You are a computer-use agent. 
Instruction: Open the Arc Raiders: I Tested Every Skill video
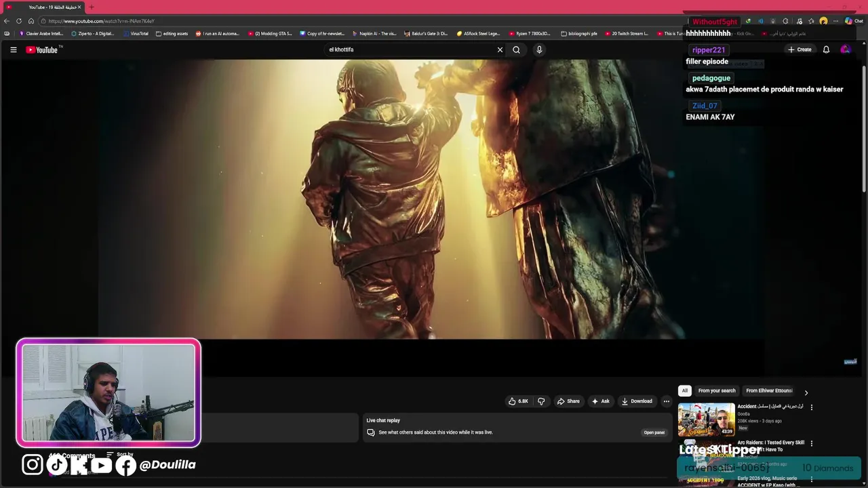(770, 446)
